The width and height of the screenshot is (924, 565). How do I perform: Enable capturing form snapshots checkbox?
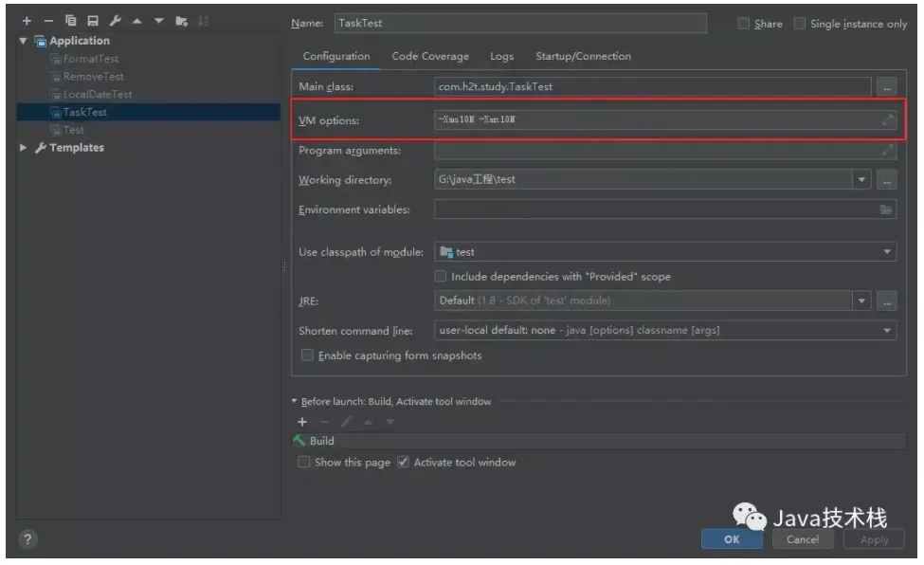click(307, 355)
